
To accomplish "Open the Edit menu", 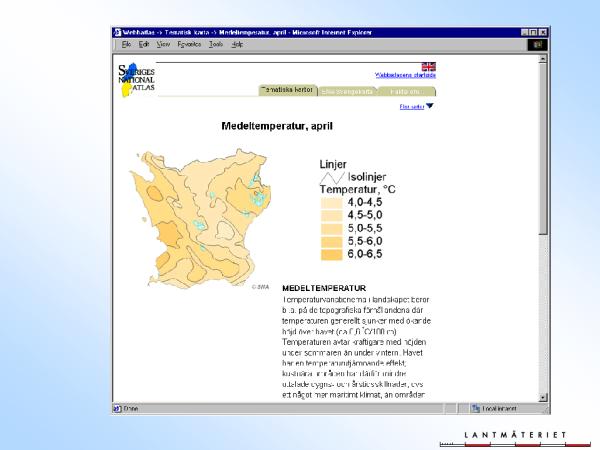I will point(144,45).
